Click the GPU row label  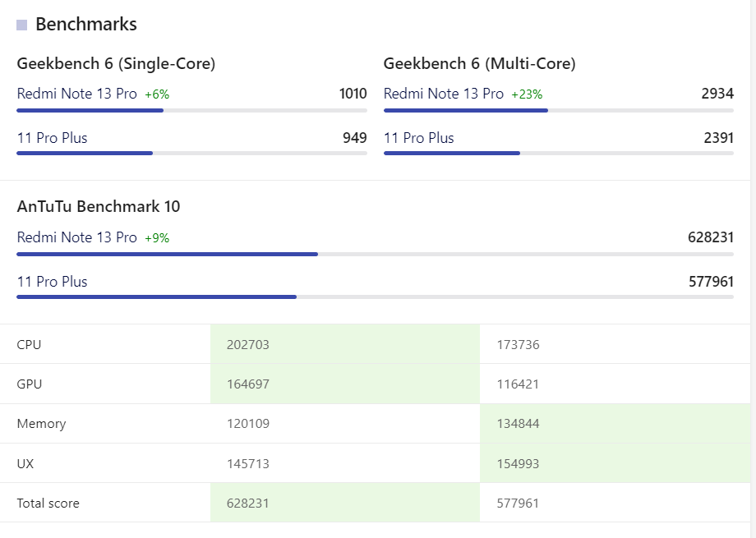pos(30,384)
